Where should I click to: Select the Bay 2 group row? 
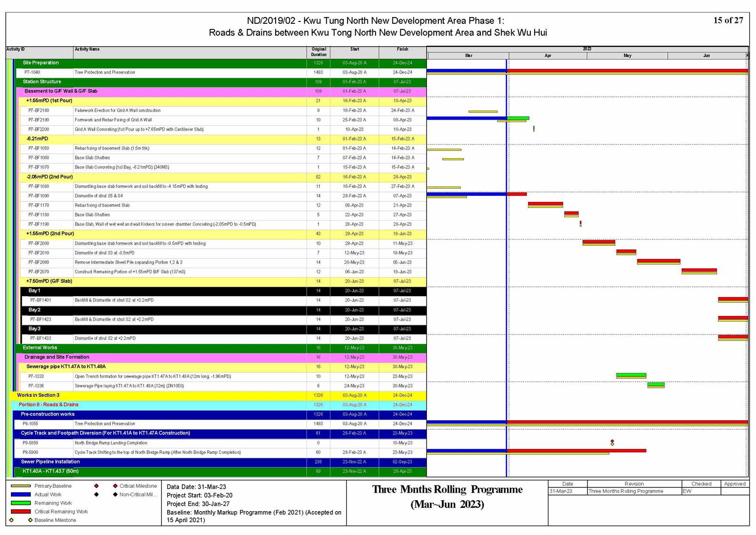(x=34, y=310)
